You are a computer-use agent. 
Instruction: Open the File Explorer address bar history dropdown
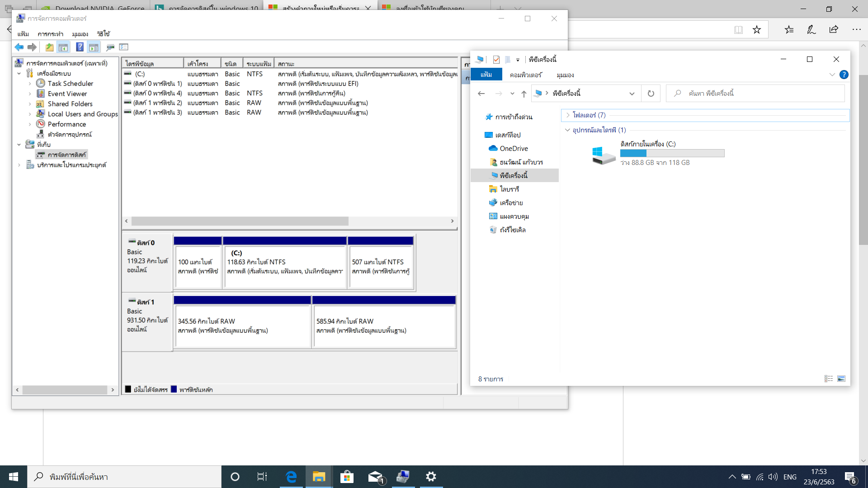[x=632, y=94]
